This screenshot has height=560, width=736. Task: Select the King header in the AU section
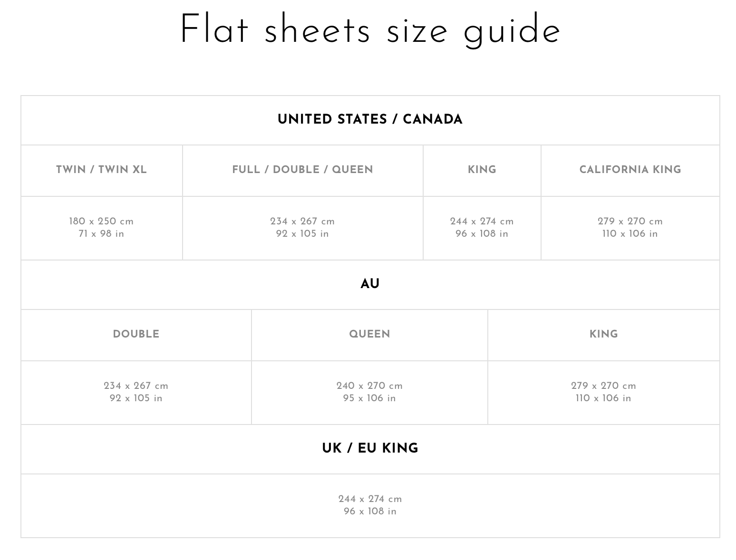(x=603, y=334)
